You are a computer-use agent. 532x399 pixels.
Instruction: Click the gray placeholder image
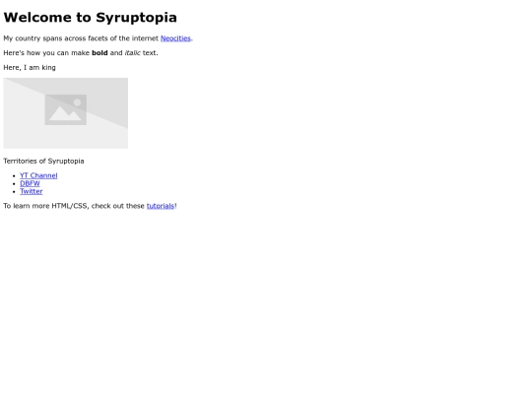[65, 113]
